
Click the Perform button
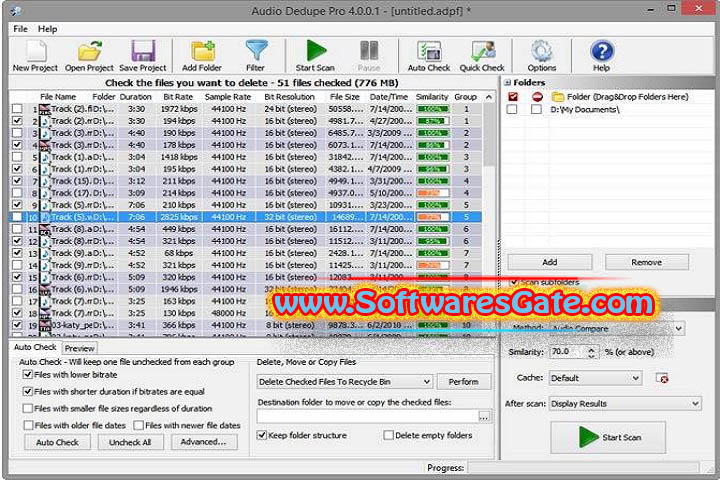(x=464, y=382)
